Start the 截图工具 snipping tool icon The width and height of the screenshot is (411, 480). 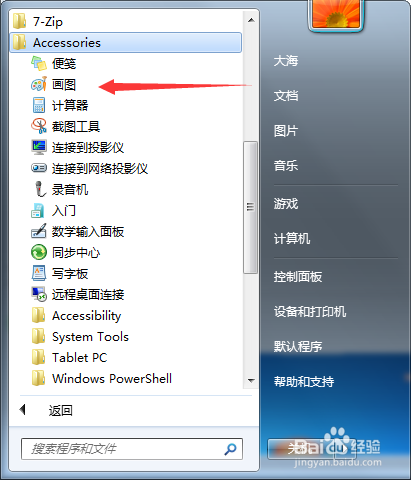click(39, 126)
